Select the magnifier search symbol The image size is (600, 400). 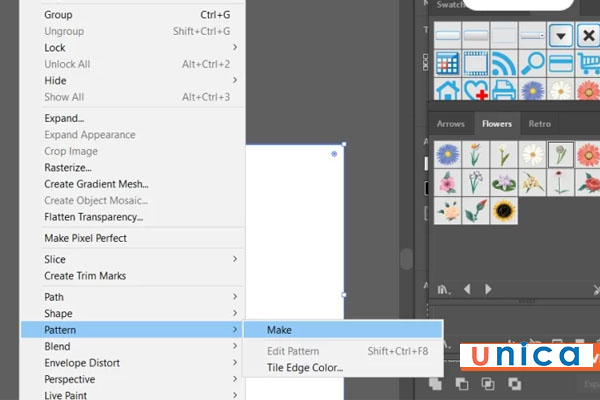coord(533,64)
